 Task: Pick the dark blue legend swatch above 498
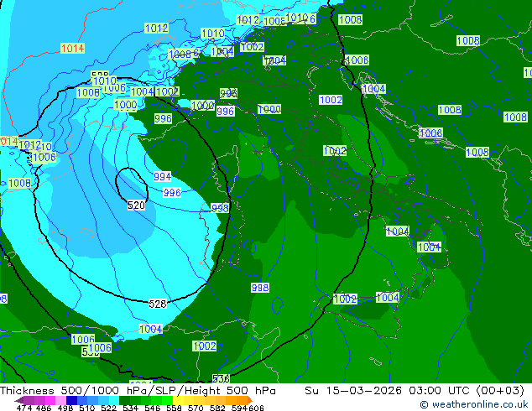click(71, 400)
